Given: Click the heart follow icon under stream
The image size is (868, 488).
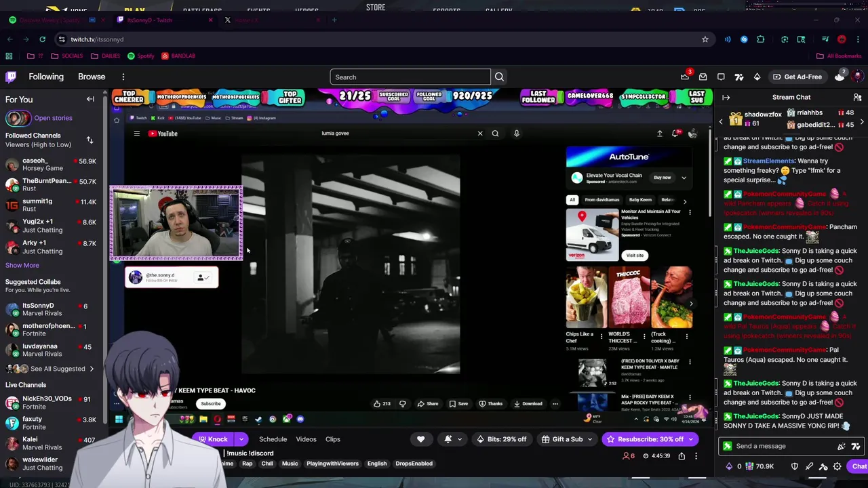Looking at the screenshot, I should (x=420, y=439).
